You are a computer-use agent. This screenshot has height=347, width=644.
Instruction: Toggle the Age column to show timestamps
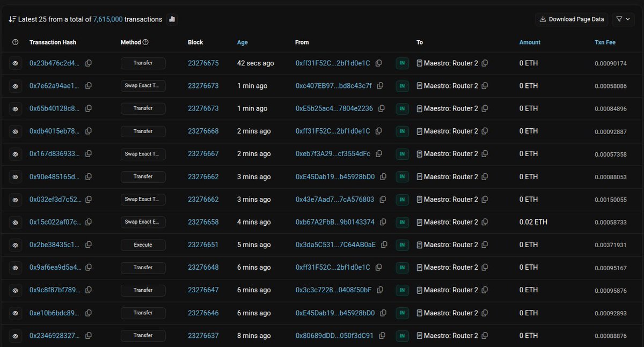pos(242,42)
